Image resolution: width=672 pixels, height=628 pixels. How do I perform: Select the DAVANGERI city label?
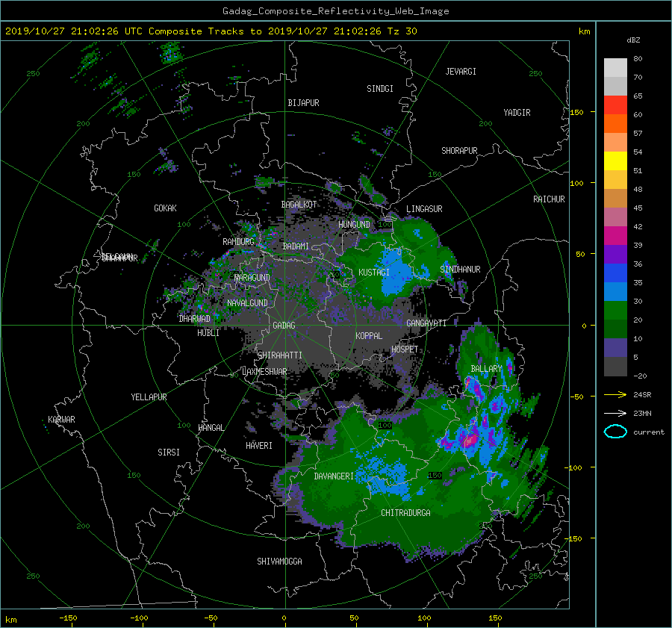coord(334,476)
